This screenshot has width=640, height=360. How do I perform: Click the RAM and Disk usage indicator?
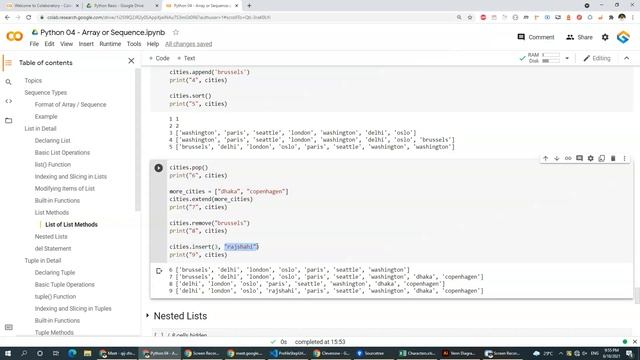pos(544,58)
